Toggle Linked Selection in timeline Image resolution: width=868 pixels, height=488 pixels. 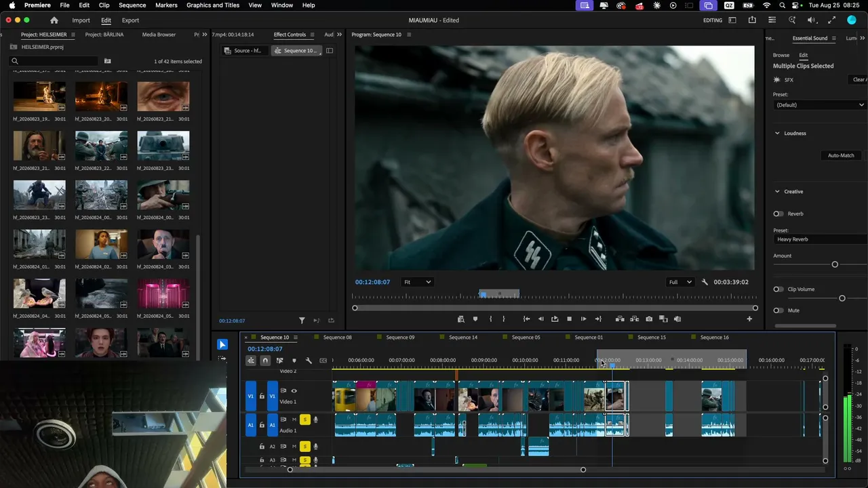279,361
